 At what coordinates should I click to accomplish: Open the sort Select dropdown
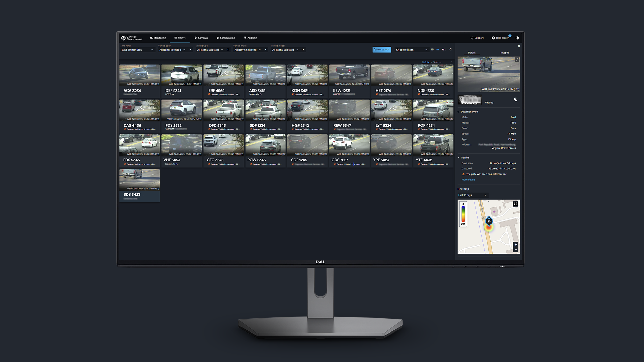(443, 62)
